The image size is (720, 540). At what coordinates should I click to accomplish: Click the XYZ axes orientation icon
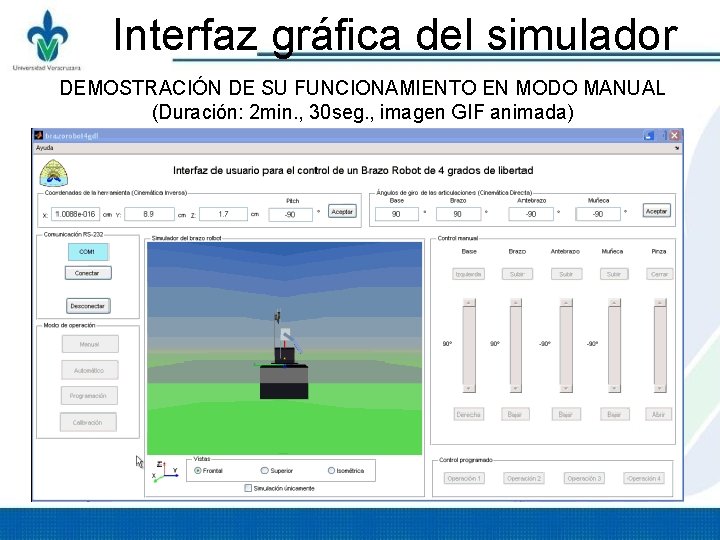click(165, 471)
